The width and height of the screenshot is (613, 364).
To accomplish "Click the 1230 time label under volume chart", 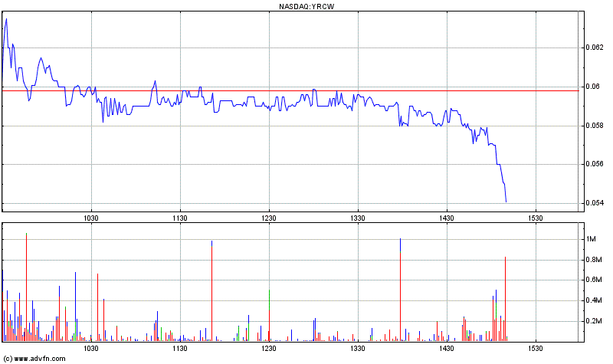I will (269, 348).
